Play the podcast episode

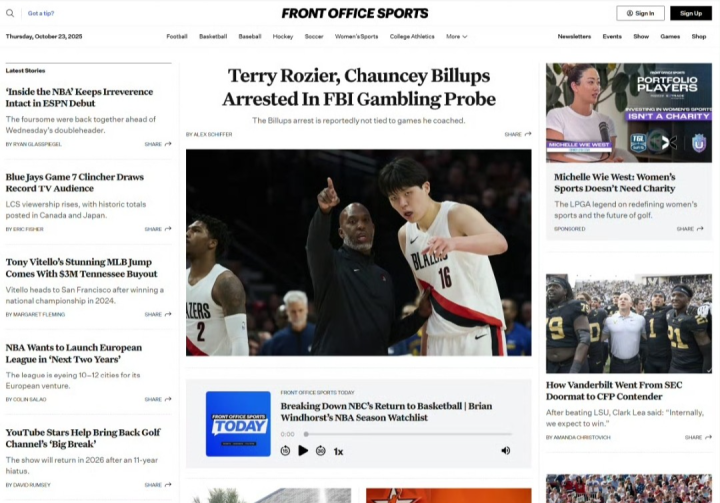pyautogui.click(x=303, y=451)
